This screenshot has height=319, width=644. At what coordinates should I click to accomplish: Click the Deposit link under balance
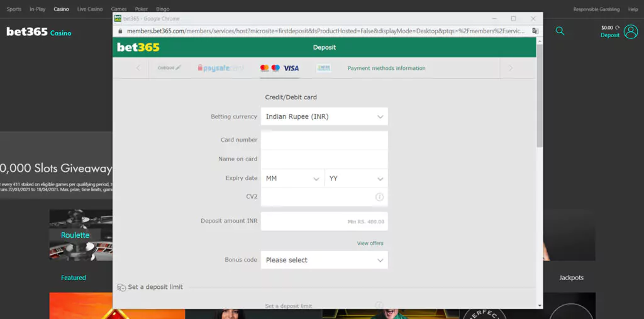coord(610,35)
